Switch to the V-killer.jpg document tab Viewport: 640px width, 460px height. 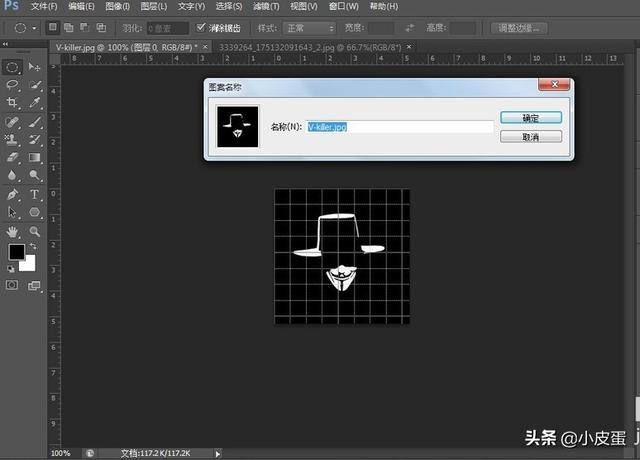tap(127, 47)
